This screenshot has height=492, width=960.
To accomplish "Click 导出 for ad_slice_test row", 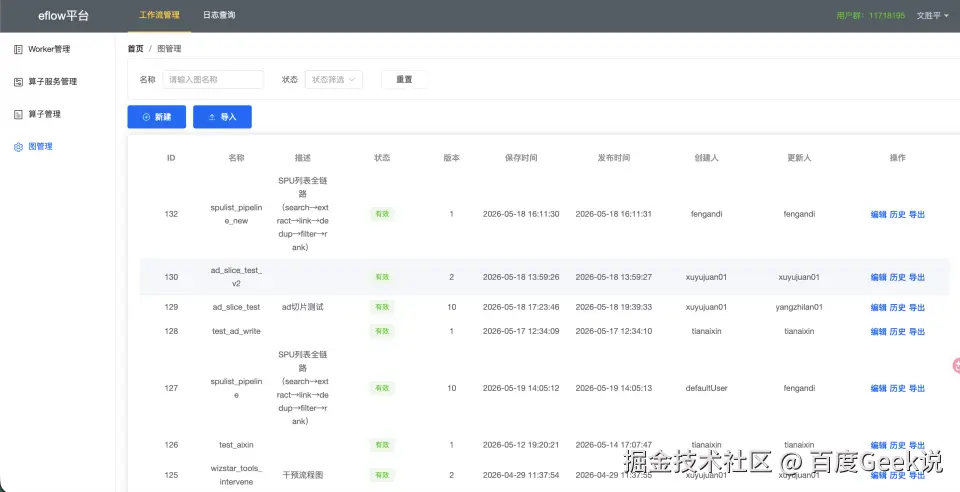I will (x=917, y=307).
